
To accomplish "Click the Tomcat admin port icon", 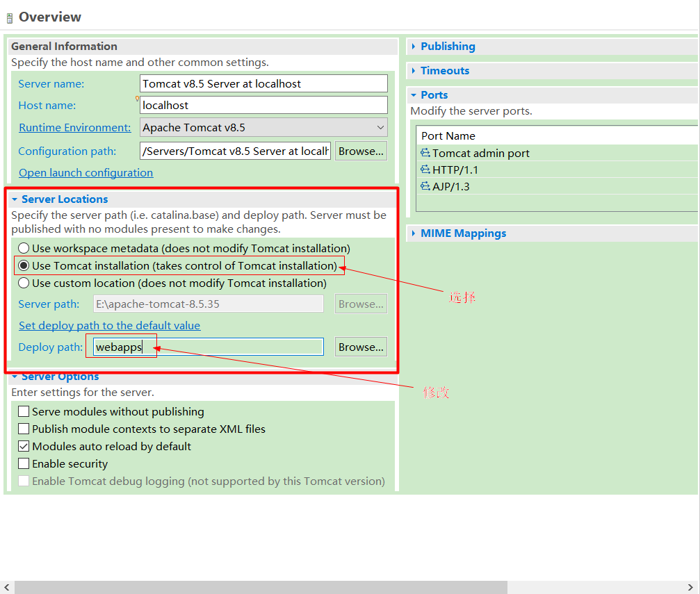I will (x=425, y=153).
